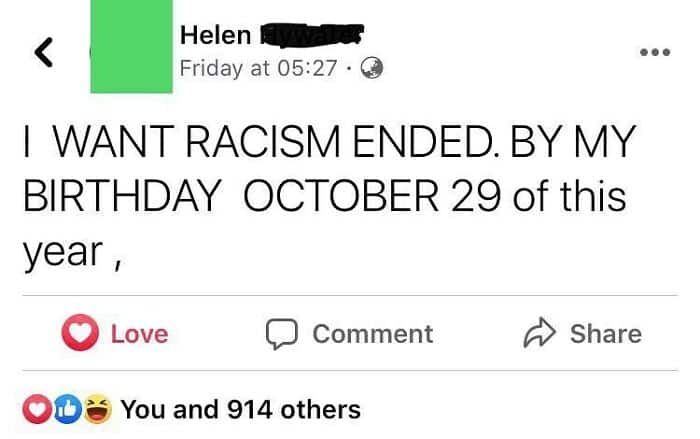Toggle the 'Love' reaction label
The height and width of the screenshot is (439, 700).
coord(140,334)
